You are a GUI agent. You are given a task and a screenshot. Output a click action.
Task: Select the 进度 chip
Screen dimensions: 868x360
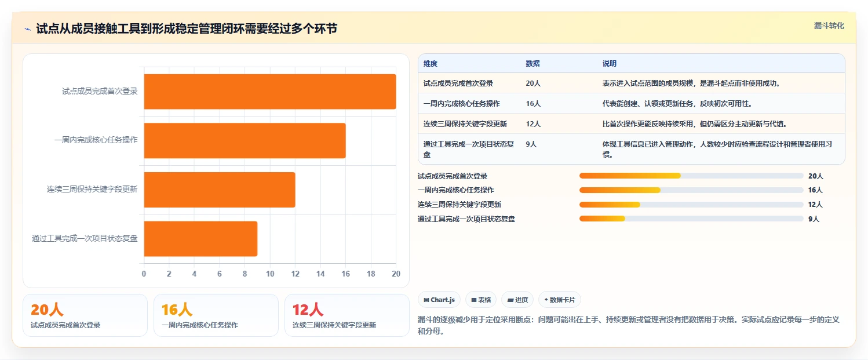click(x=517, y=300)
